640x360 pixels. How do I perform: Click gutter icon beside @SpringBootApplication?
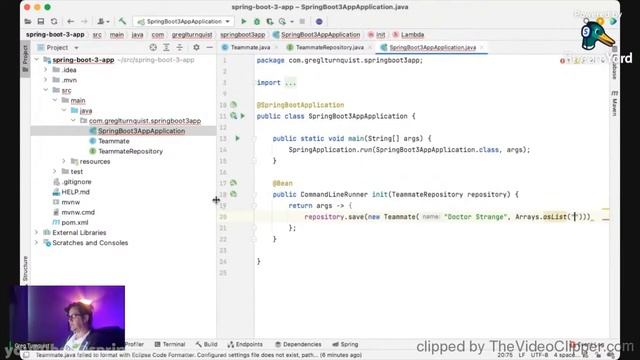[233, 105]
